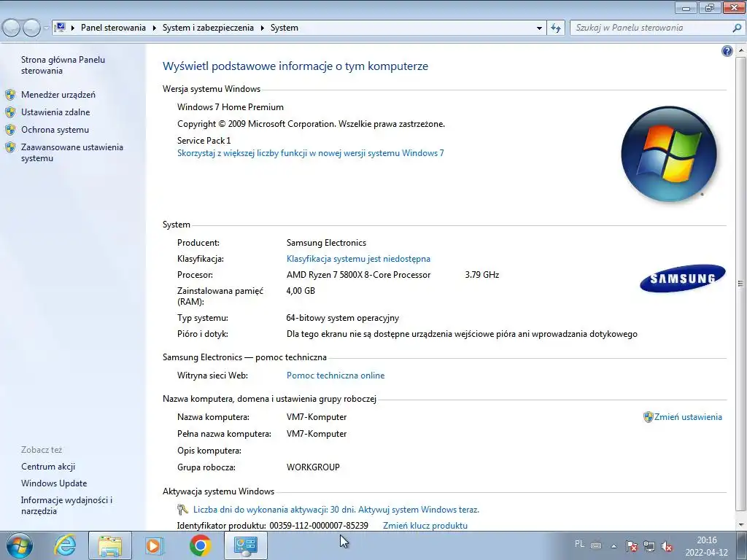This screenshot has height=560, width=747.
Task: Open Windows Media Player from taskbar
Action: click(x=154, y=545)
